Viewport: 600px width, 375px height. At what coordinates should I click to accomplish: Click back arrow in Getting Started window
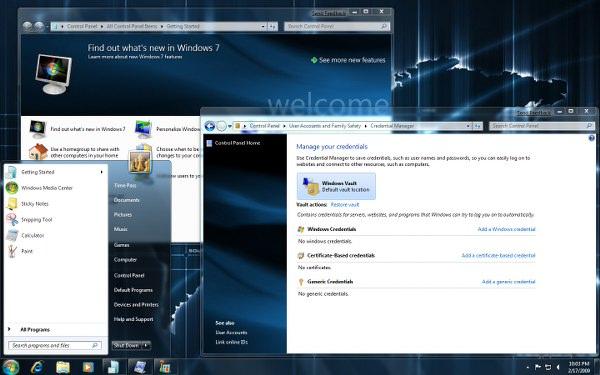coord(27,26)
